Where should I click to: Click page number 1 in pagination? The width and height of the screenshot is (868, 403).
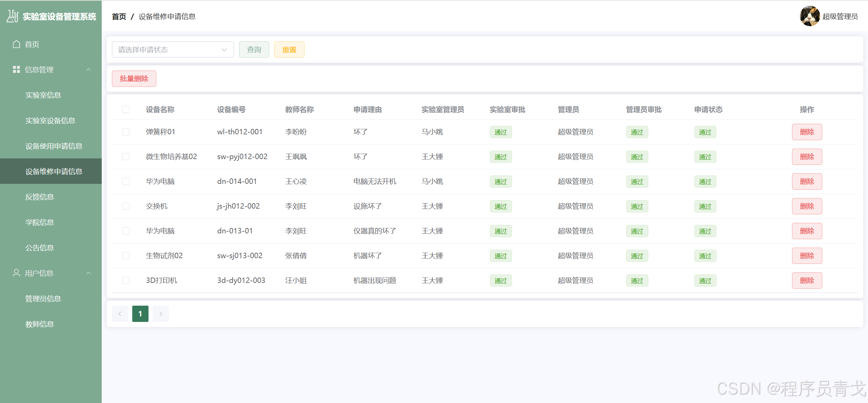pos(140,314)
